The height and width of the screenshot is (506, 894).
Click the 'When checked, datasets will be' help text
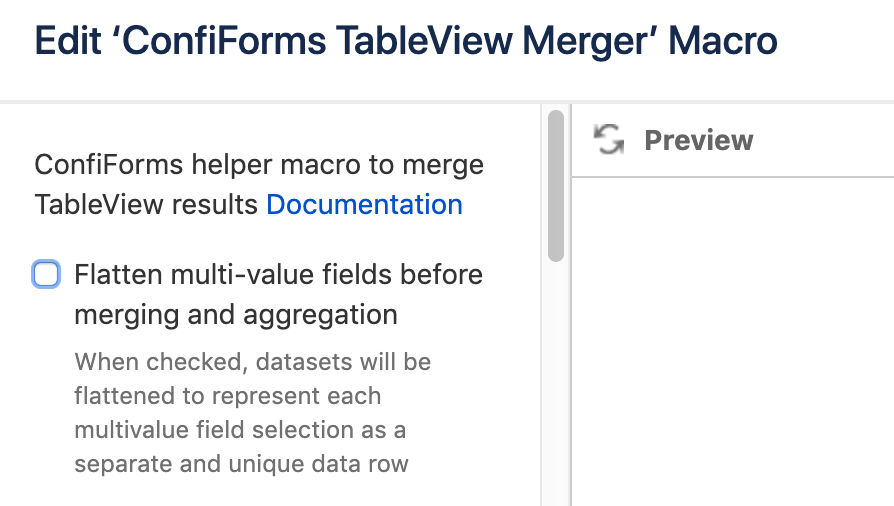[252, 361]
